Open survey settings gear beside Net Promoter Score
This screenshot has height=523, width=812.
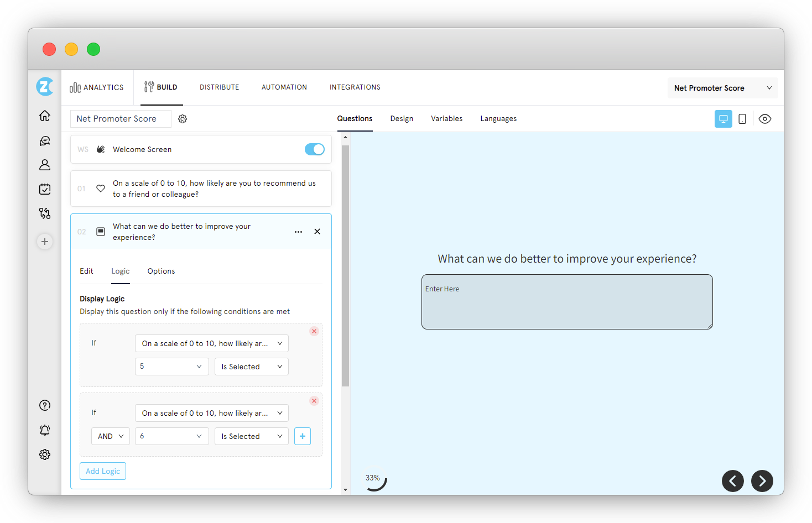coord(183,118)
